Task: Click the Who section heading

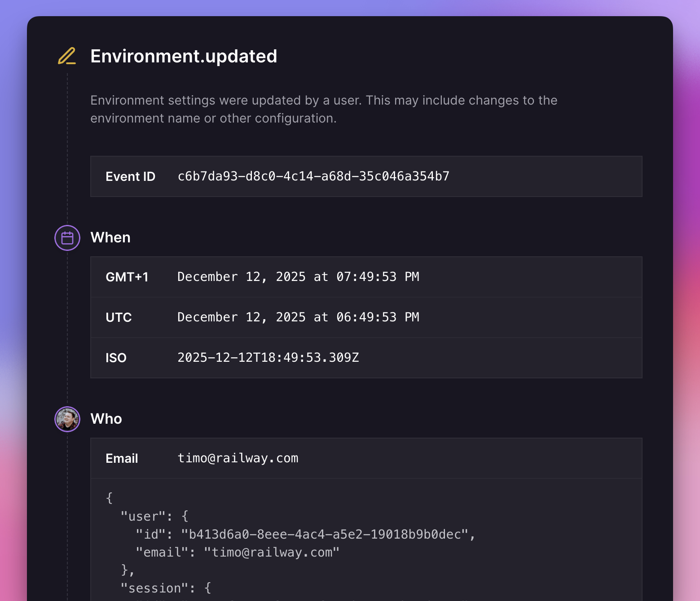Action: click(x=106, y=419)
